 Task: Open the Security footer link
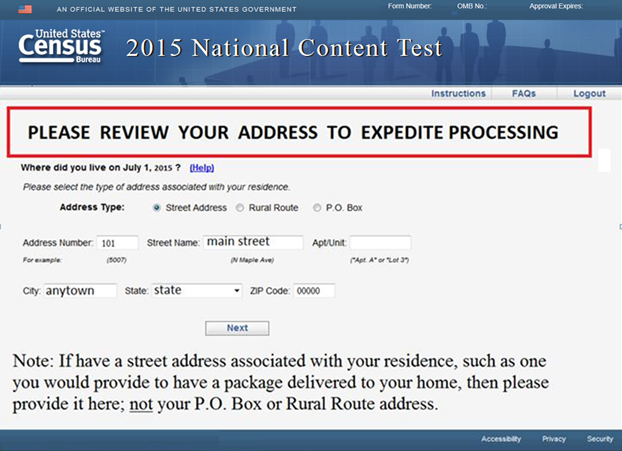pos(600,439)
